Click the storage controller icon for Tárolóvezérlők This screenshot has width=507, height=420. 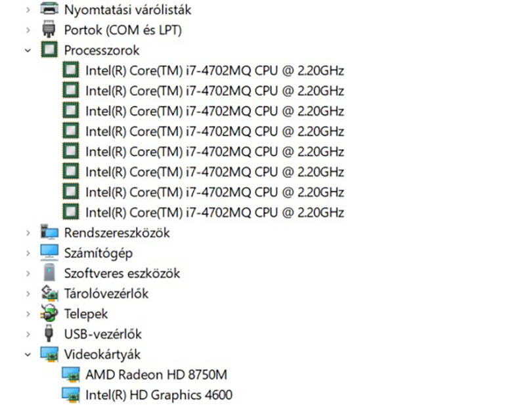pyautogui.click(x=49, y=293)
